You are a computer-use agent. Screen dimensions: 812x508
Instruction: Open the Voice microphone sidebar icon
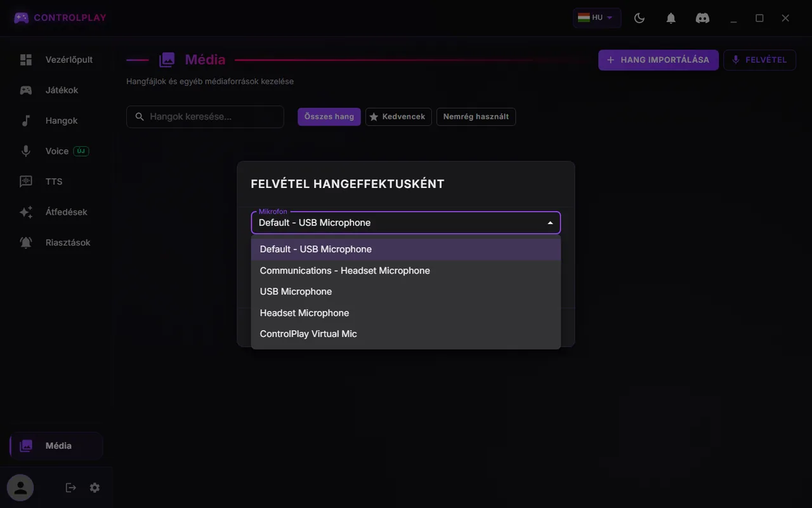pyautogui.click(x=26, y=151)
